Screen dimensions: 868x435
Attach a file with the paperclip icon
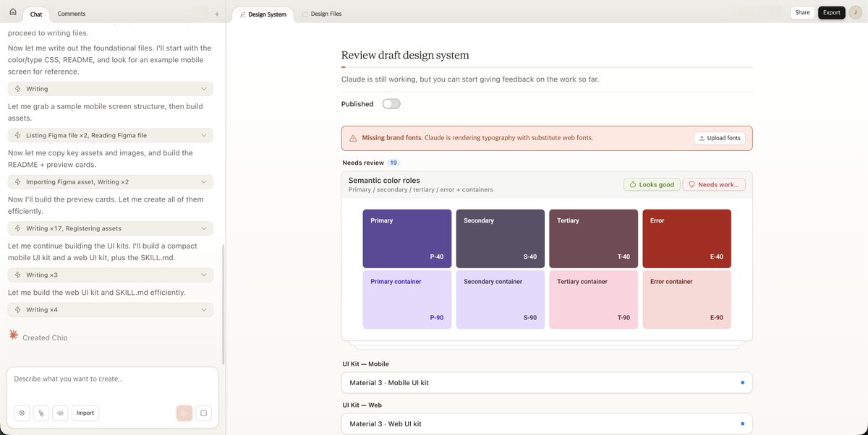[x=41, y=413]
